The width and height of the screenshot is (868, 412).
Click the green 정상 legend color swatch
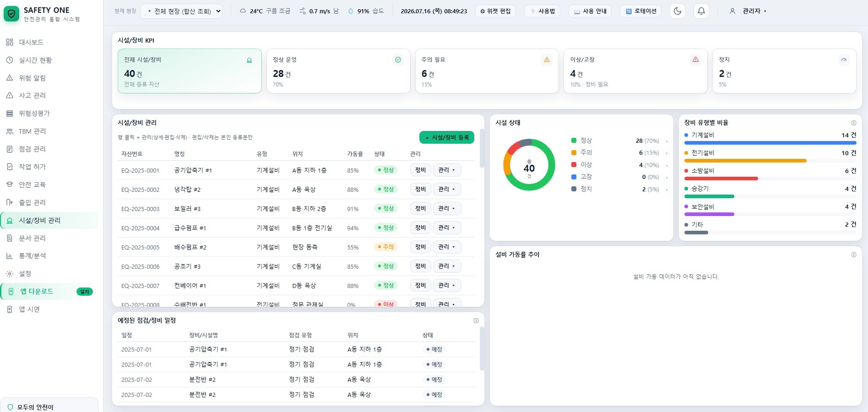(574, 141)
